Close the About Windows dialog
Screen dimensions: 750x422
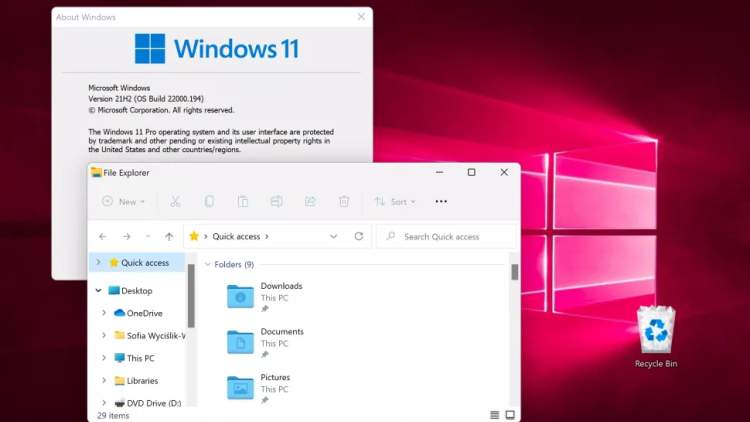point(361,17)
